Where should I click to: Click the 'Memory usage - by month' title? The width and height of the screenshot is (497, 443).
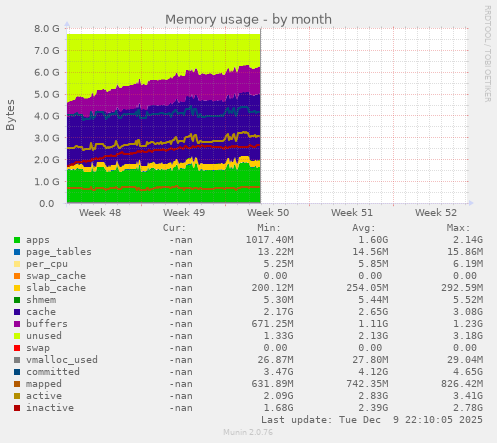[x=248, y=19]
